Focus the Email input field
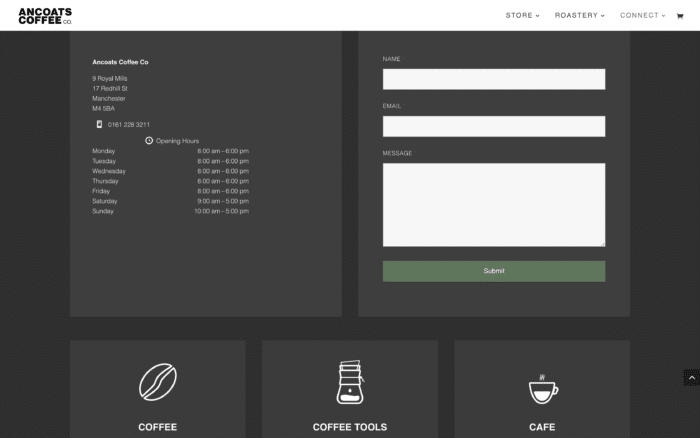This screenshot has width=700, height=438. click(494, 126)
